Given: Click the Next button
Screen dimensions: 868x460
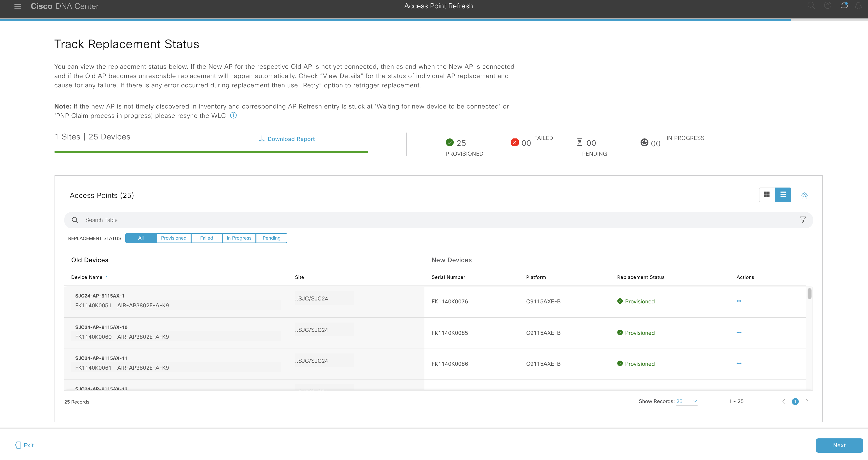Looking at the screenshot, I should (839, 445).
